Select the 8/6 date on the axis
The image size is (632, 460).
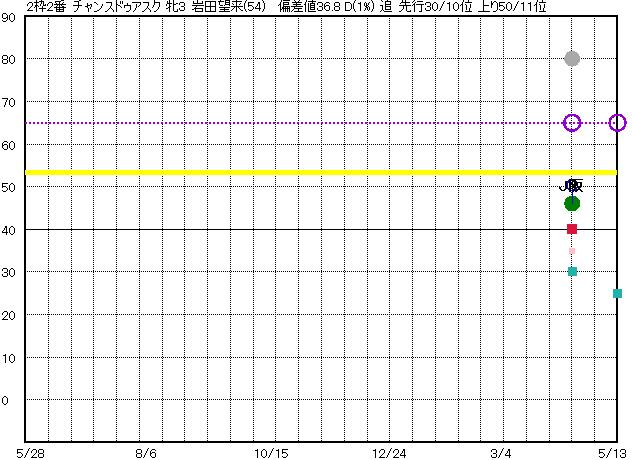pos(146,452)
